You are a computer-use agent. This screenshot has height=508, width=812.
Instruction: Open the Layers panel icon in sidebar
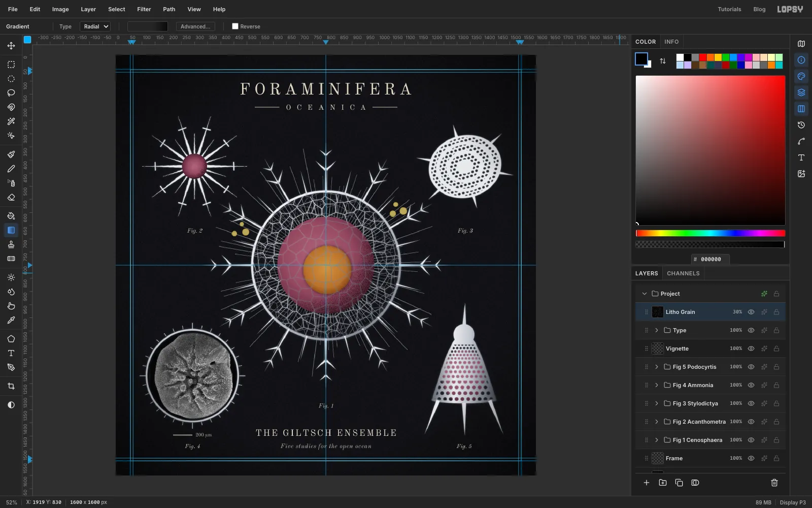pyautogui.click(x=801, y=92)
